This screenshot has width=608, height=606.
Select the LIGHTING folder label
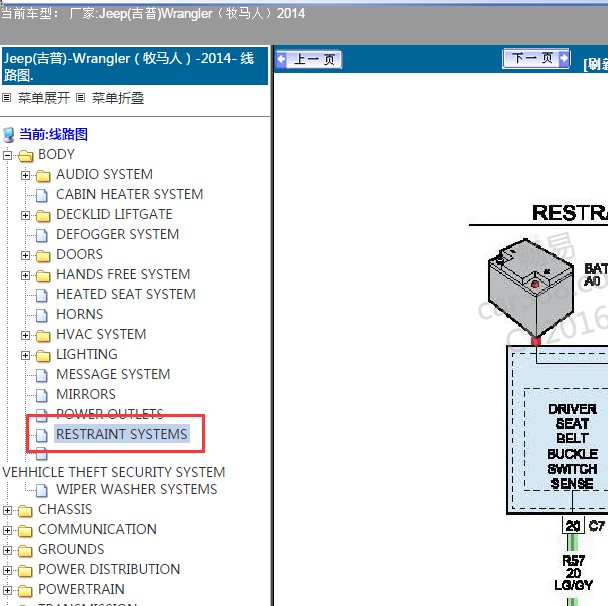[86, 354]
